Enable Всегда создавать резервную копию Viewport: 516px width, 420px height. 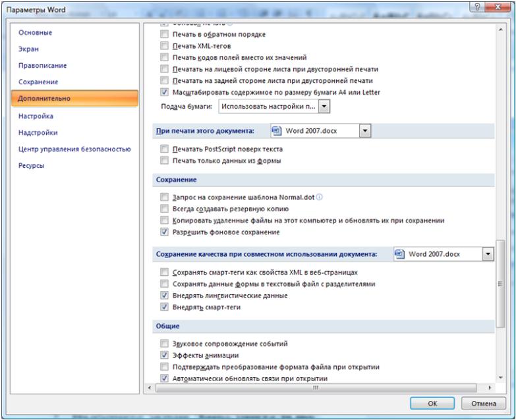164,209
